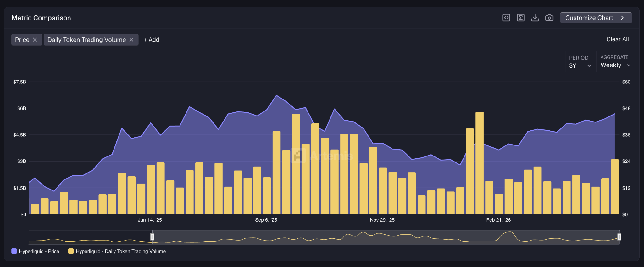The width and height of the screenshot is (644, 267).
Task: Click the $60 price axis label
Action: pyautogui.click(x=626, y=82)
